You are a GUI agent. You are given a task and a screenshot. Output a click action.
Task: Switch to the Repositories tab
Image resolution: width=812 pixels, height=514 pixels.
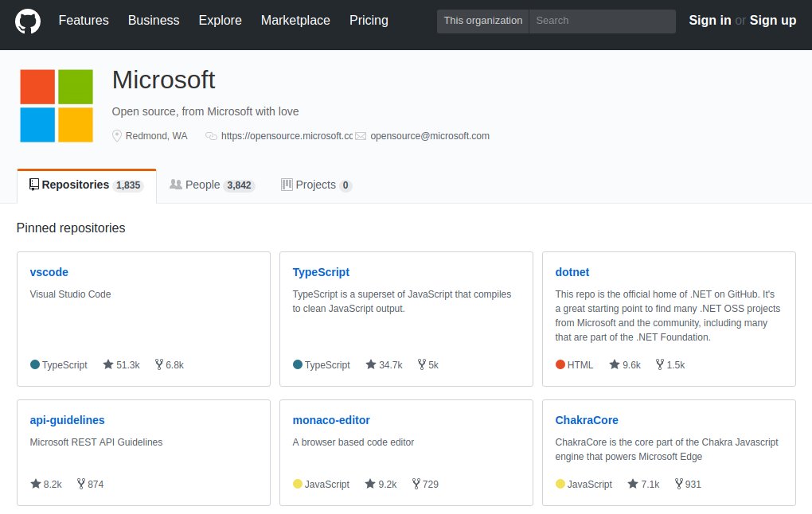click(87, 185)
